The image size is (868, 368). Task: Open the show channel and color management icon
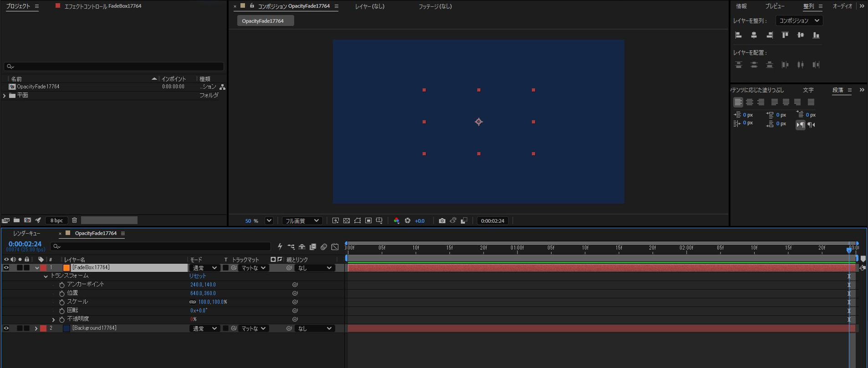click(397, 221)
